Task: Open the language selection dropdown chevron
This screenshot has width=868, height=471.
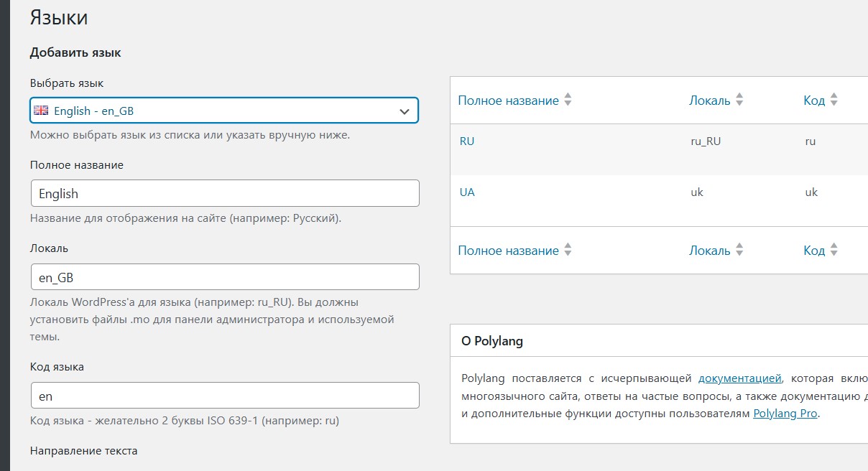Action: click(x=404, y=111)
